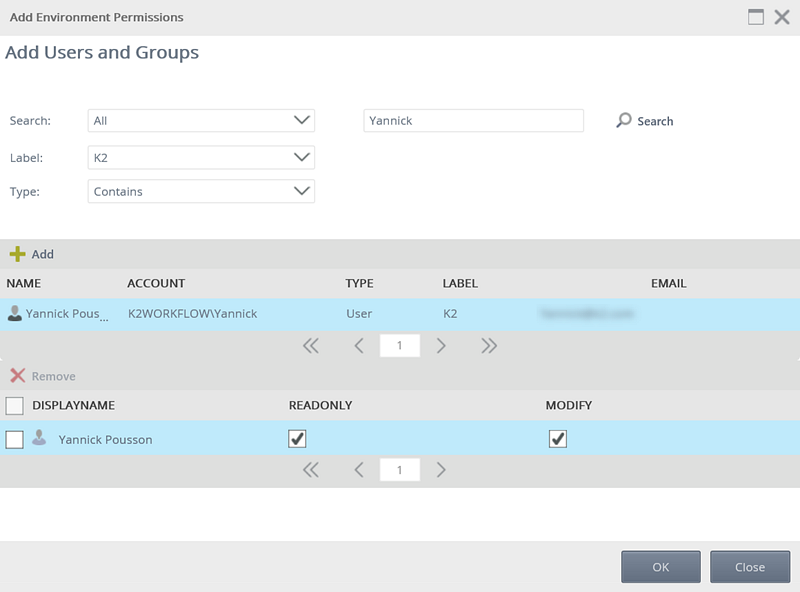
Task: Tick the select-all checkbox beside DISPLAYNAME
Action: 15,405
